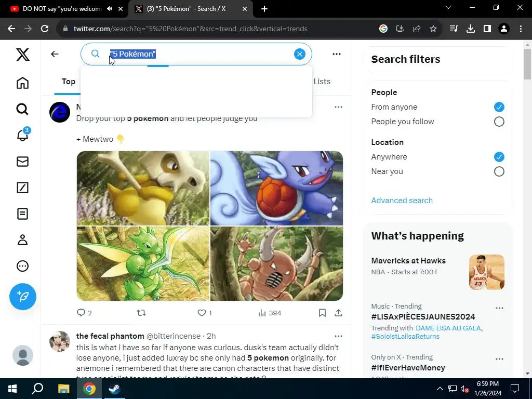Open a new Chrome tab

tap(264, 9)
